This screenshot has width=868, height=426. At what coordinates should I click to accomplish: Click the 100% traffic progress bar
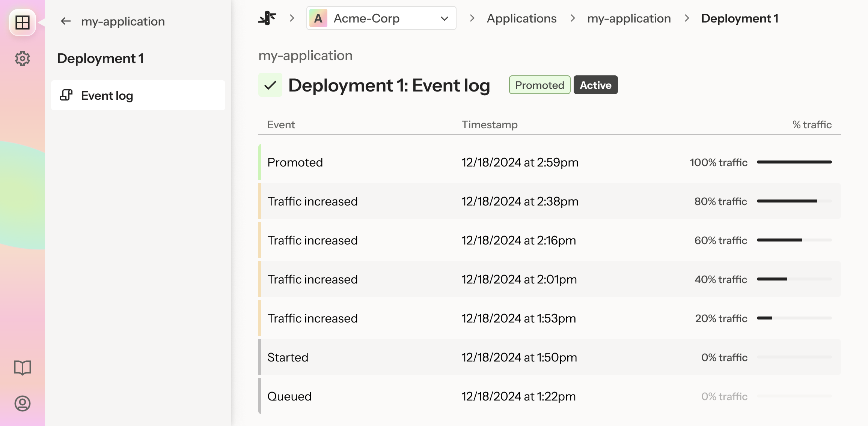point(794,162)
